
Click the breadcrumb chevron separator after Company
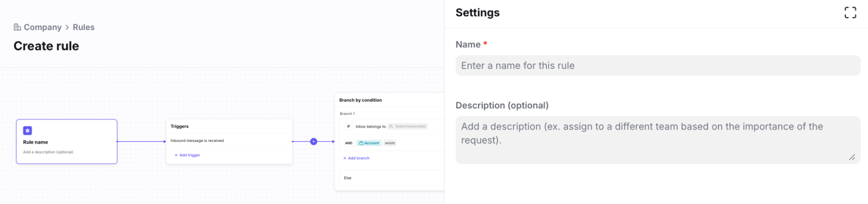tap(67, 27)
